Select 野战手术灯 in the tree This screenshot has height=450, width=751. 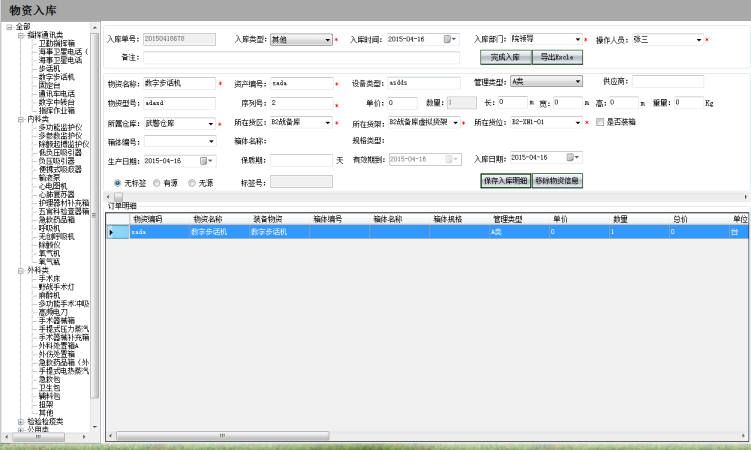pos(57,287)
